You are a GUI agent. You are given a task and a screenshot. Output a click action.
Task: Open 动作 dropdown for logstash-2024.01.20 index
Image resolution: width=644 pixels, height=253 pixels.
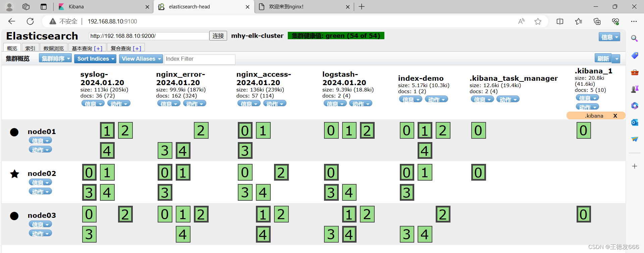(x=361, y=104)
